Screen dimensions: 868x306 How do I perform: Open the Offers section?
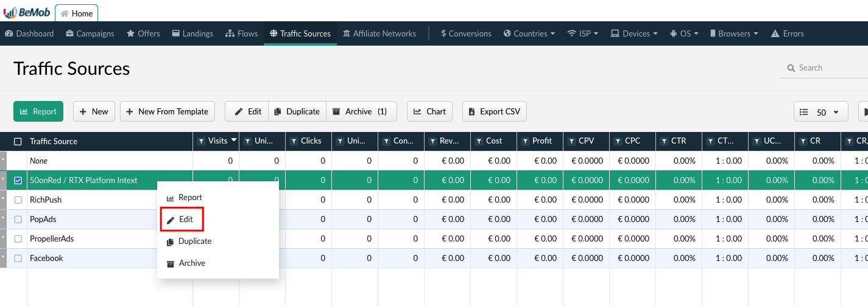tap(143, 33)
